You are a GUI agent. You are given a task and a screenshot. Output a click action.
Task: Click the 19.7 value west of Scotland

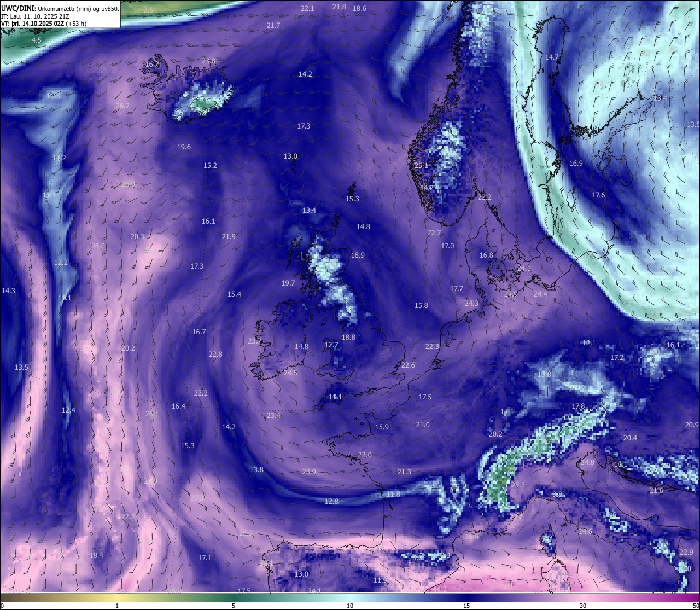coord(288,283)
